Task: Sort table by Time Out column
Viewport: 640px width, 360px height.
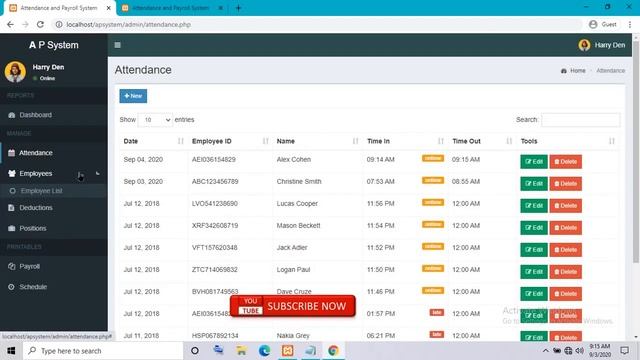Action: pyautogui.click(x=482, y=141)
